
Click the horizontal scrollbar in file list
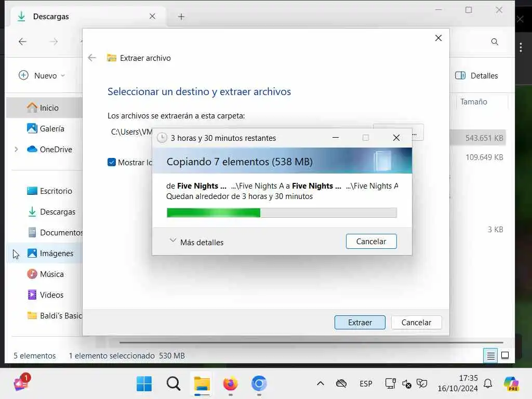311,343
